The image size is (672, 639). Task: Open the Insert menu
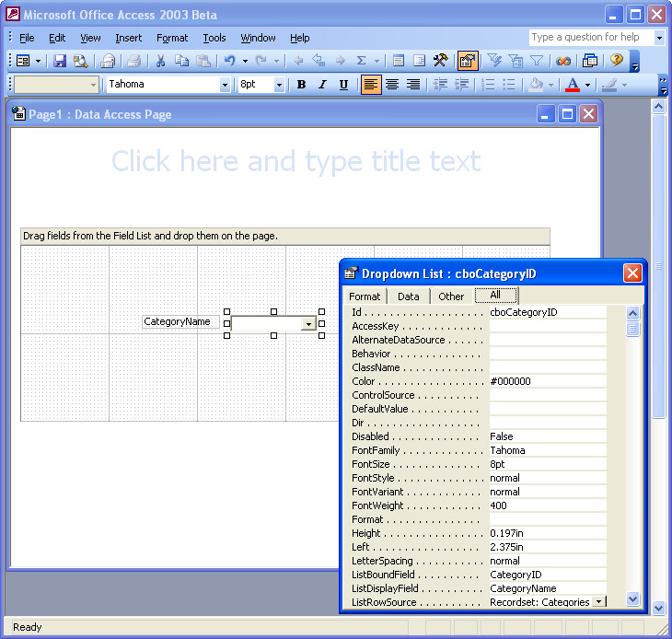(129, 38)
